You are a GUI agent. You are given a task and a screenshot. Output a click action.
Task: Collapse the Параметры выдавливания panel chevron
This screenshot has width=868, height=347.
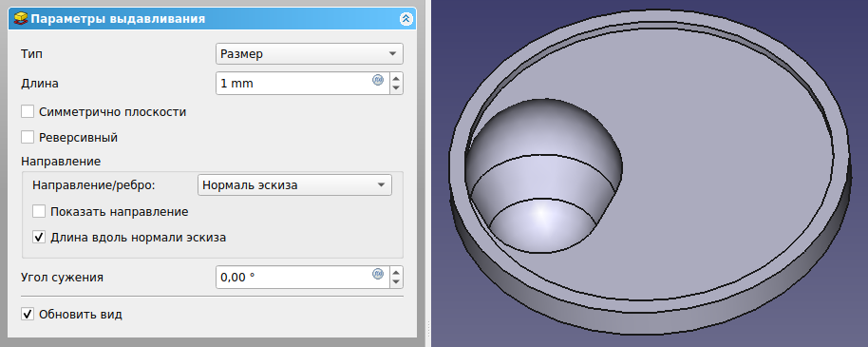pos(406,19)
